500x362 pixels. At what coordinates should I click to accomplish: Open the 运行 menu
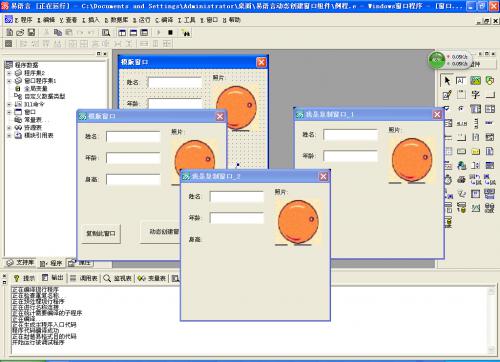click(x=141, y=20)
